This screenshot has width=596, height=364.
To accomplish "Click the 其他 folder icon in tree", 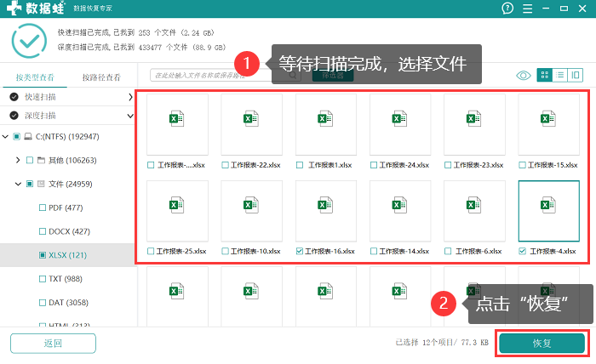I will click(x=42, y=160).
